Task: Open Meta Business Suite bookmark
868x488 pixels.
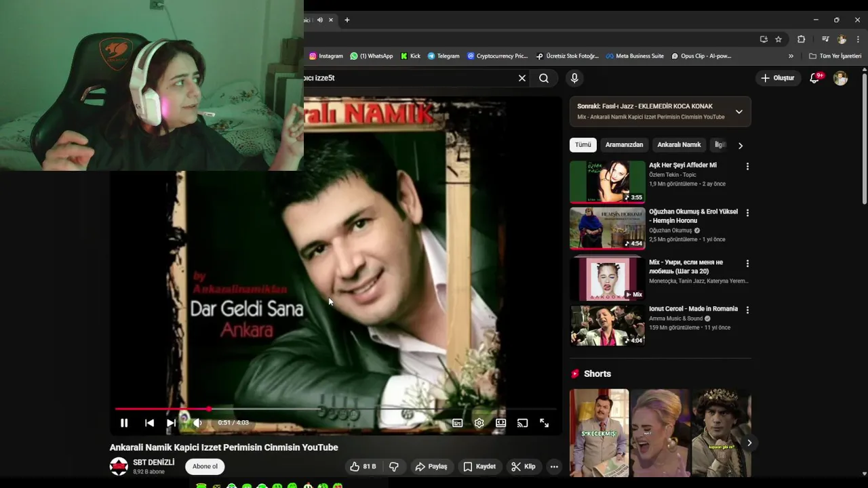Action: (x=635, y=56)
